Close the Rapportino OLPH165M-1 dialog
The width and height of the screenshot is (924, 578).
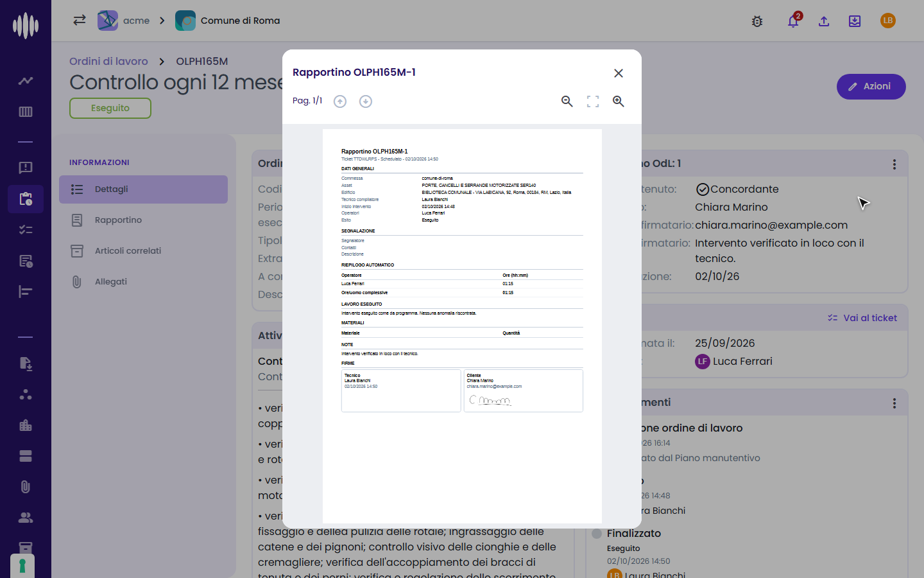[x=619, y=73]
